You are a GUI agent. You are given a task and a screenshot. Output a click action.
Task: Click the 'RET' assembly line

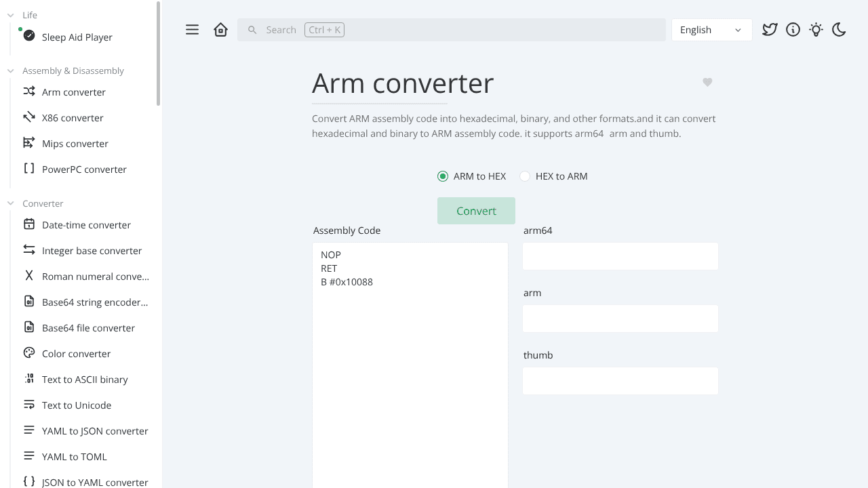329,268
